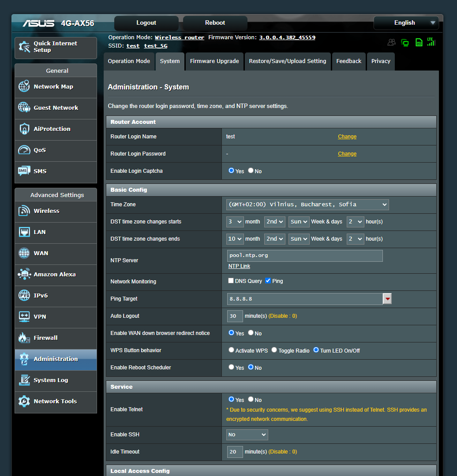Viewport: 457px width, 476px height.
Task: Set Enable Login Captcha to No
Action: tap(251, 171)
